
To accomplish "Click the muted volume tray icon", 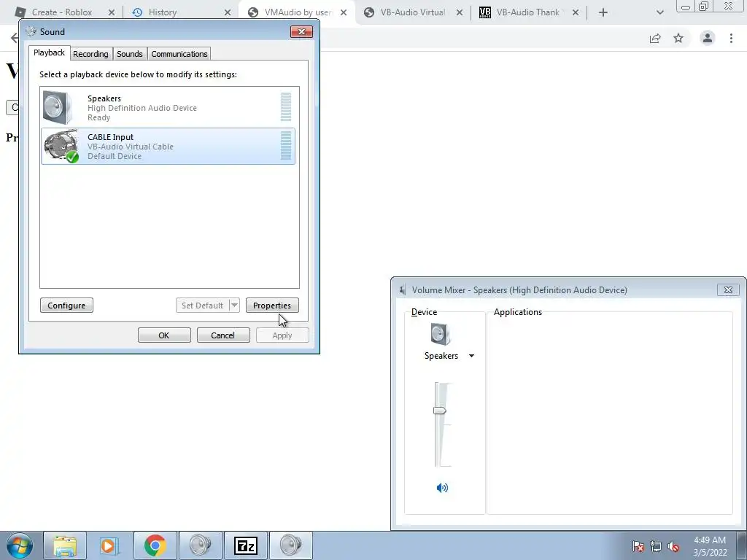I will click(673, 546).
